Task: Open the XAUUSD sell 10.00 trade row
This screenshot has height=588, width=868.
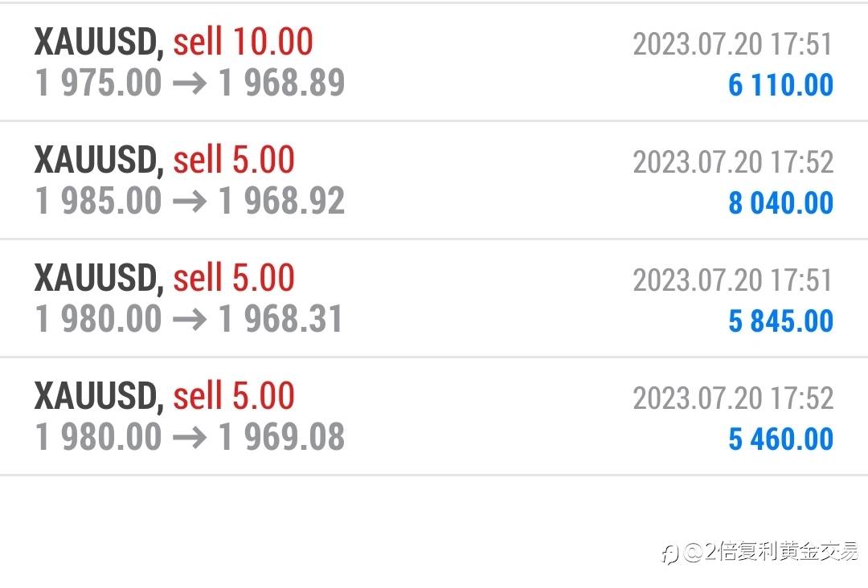Action: pos(434,62)
